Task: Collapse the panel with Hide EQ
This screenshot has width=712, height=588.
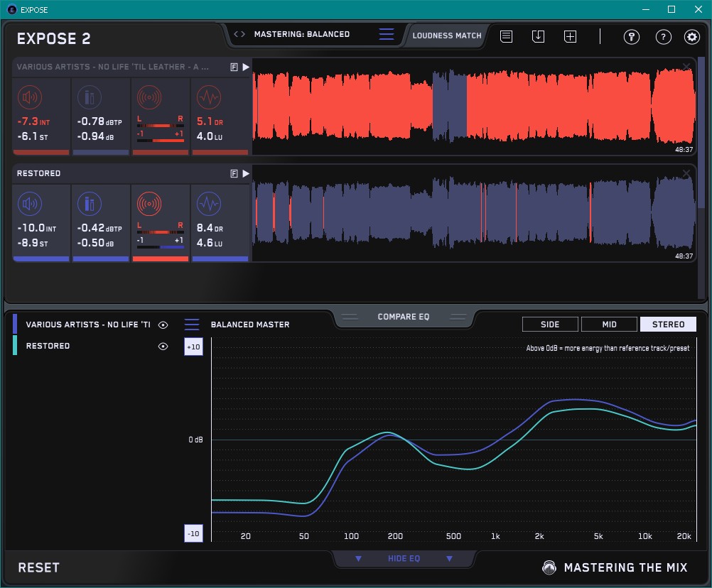Action: [x=404, y=559]
